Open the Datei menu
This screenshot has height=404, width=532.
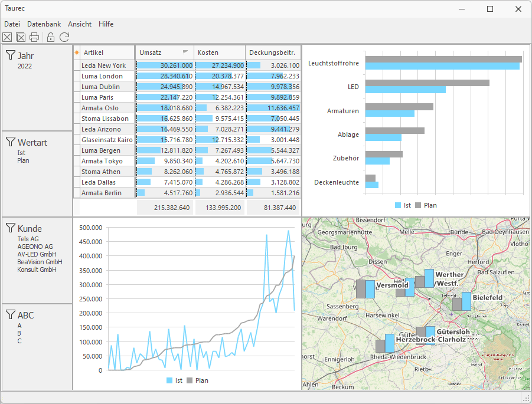coord(12,24)
